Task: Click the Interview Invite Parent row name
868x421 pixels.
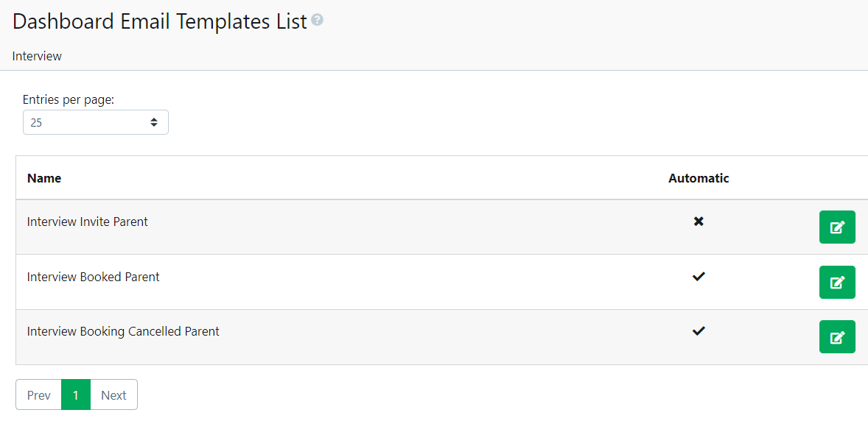Action: point(87,222)
